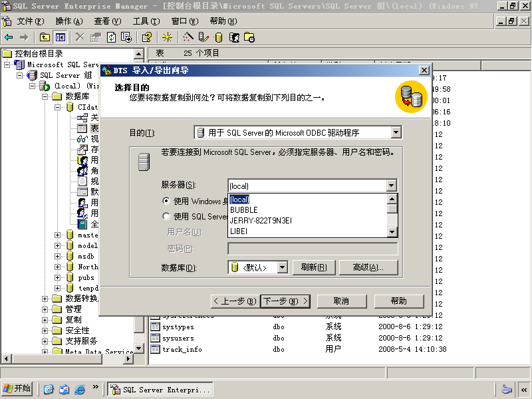
Task: Open the 操作(A) menu
Action: [69, 21]
